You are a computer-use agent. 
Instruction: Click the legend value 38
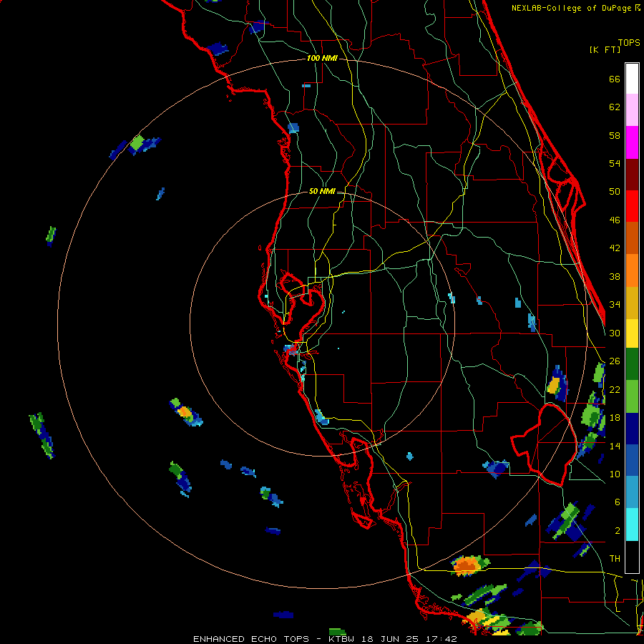(x=615, y=276)
